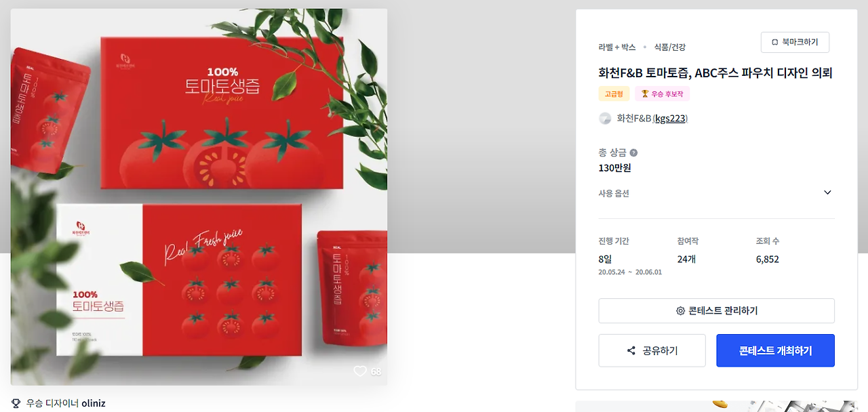Screen dimensions: 868x412
Task: Click the bookmark icon in 북마크하기
Action: click(x=774, y=42)
